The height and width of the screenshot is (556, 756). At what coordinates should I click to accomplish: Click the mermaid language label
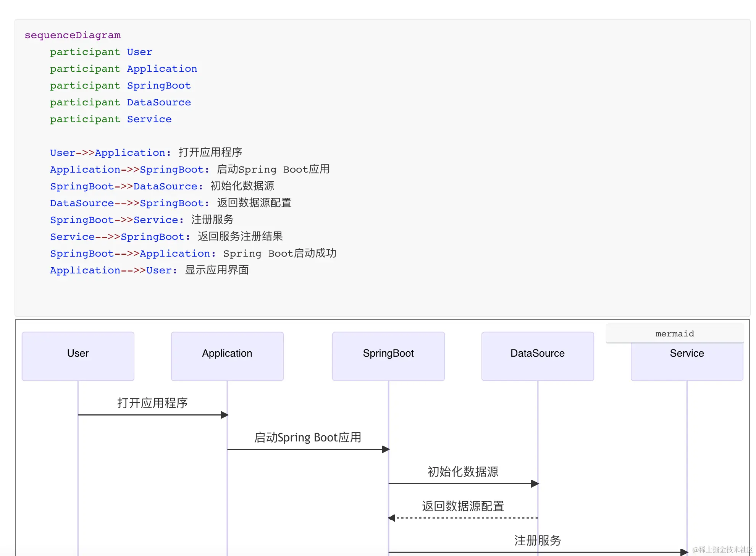pyautogui.click(x=675, y=334)
